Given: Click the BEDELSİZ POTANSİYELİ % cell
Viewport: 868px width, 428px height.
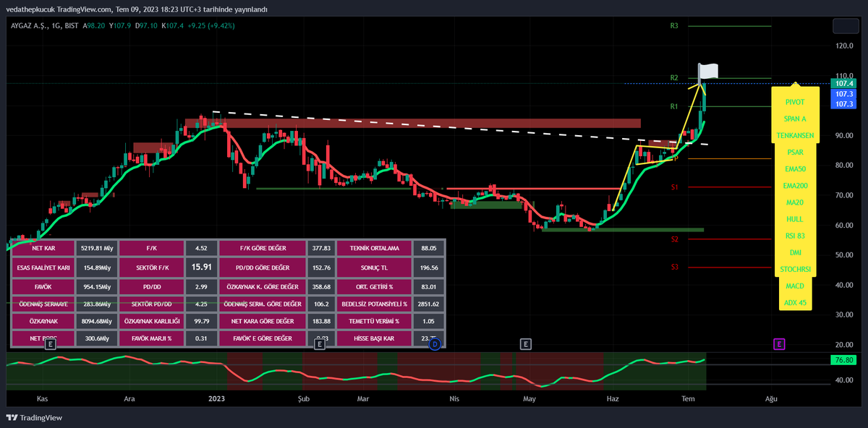Looking at the screenshot, I should 373,304.
